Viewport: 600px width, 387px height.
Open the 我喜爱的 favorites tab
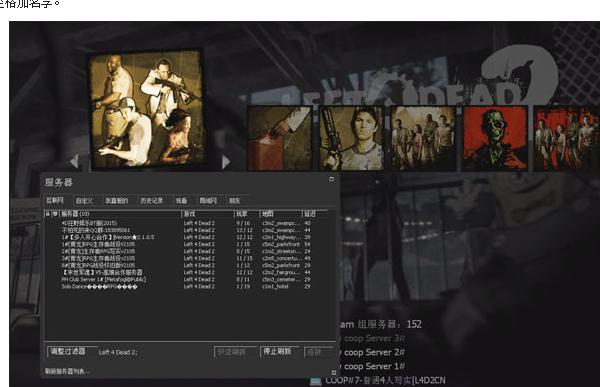tap(117, 201)
